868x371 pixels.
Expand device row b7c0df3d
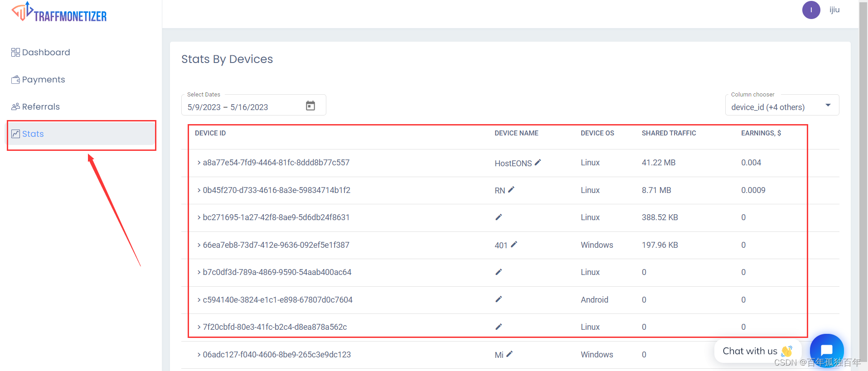point(199,272)
